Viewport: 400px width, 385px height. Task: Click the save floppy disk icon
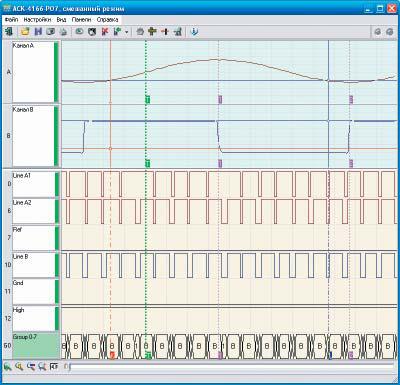pos(38,32)
